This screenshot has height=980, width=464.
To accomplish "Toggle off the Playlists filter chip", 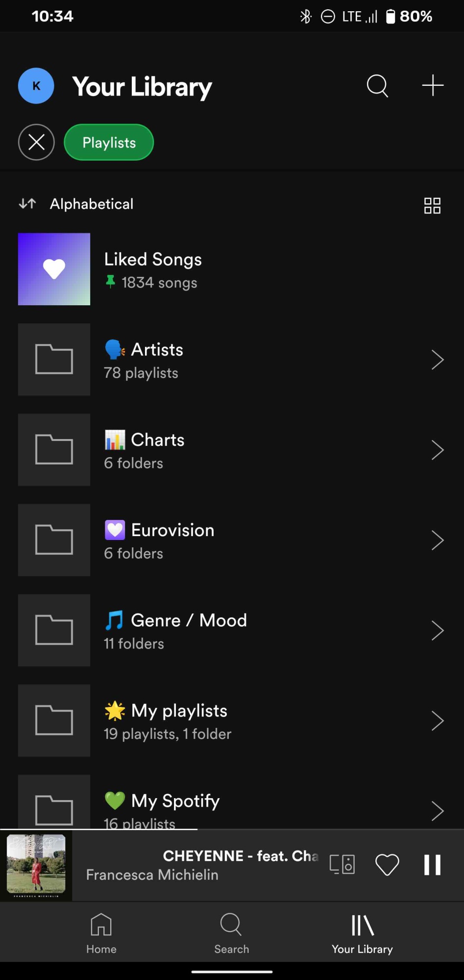I will (109, 143).
